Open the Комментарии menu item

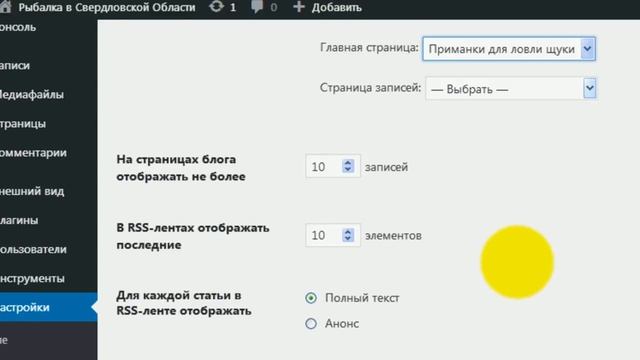pos(33,153)
